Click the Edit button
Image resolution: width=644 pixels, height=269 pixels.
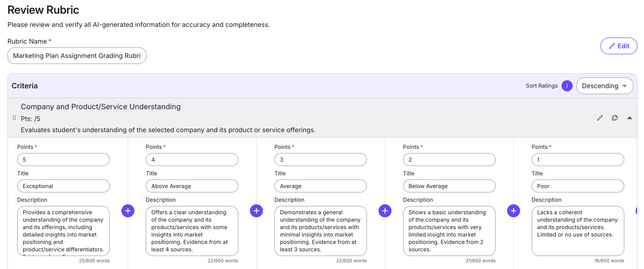(x=619, y=46)
